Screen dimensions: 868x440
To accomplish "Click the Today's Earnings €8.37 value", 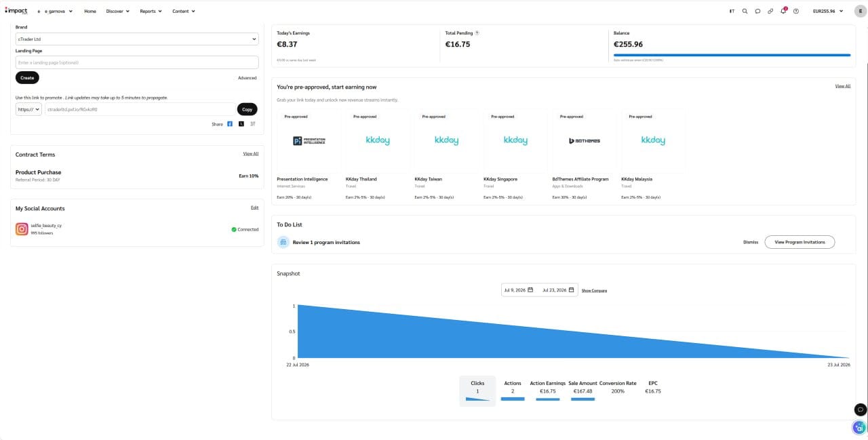I will [x=287, y=44].
